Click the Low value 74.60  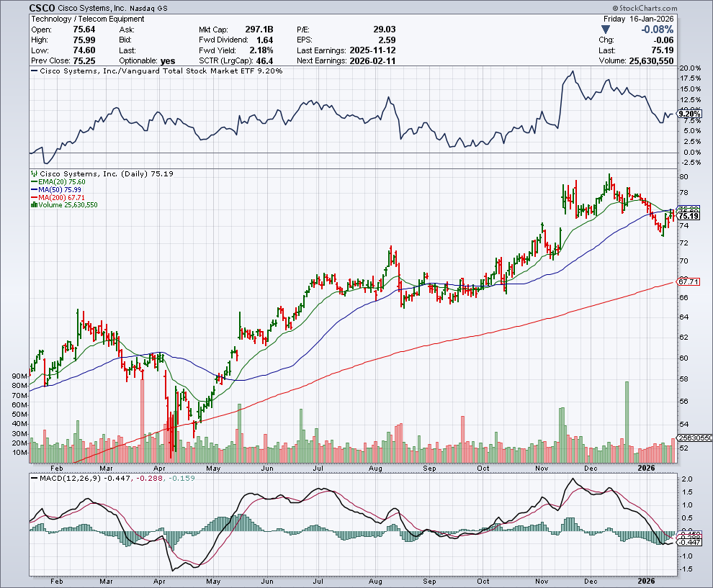pos(84,50)
